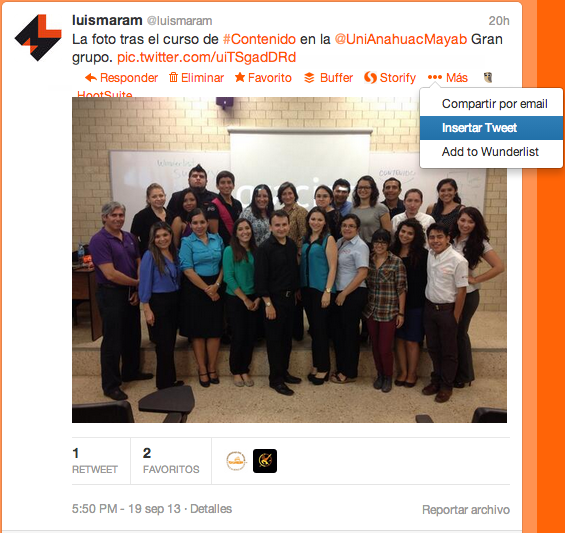Screen dimensions: 565x533
Task: Choose Insertar Tweet from the menu
Action: point(491,128)
